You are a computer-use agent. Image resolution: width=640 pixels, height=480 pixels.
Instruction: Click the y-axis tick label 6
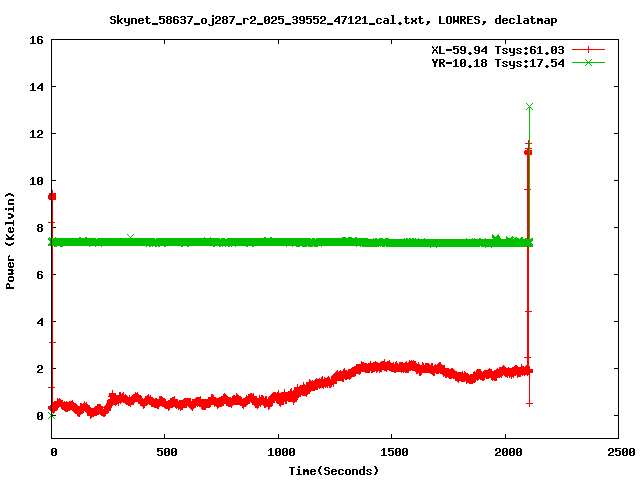click(x=40, y=275)
